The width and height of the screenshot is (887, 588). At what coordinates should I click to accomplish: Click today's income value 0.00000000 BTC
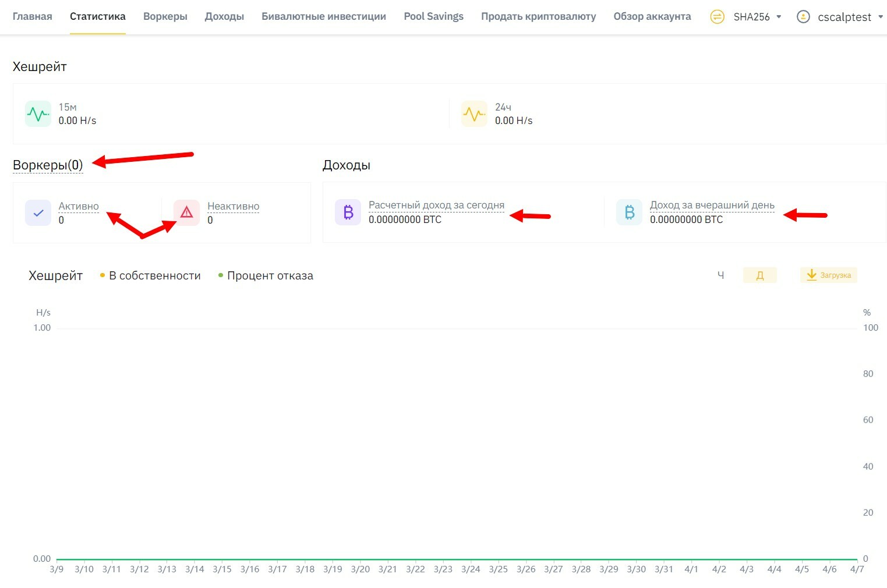pyautogui.click(x=405, y=219)
